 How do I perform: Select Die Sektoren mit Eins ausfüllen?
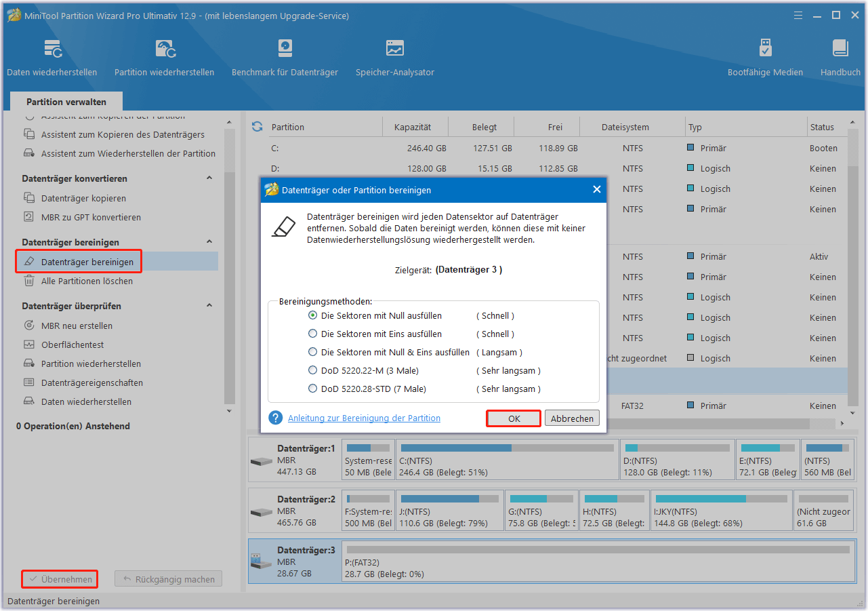point(312,334)
